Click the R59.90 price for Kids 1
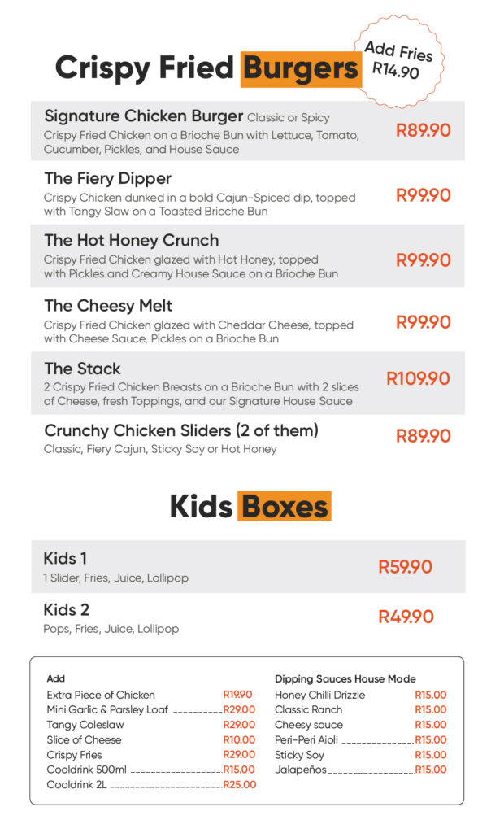The image size is (504, 833). pos(405,567)
